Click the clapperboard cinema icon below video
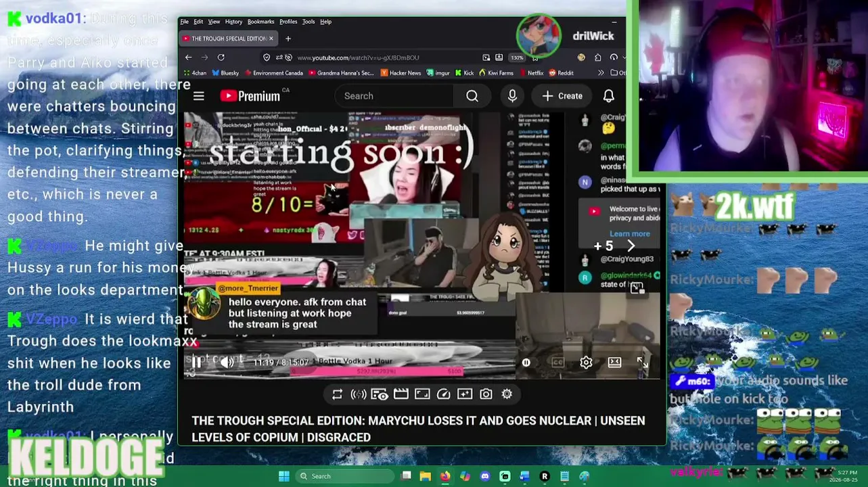868x487 pixels. [x=401, y=394]
